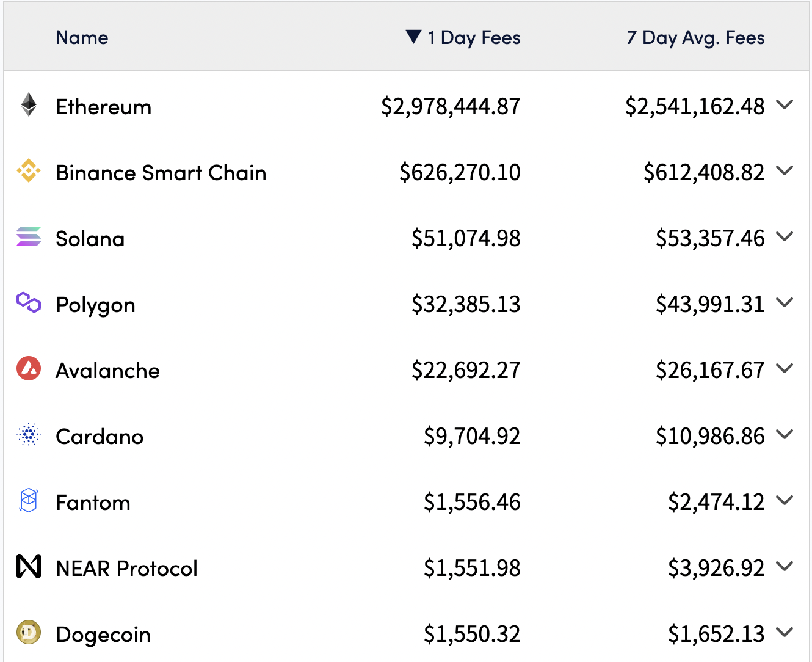
Task: Expand the Solana row chevron
Action: coord(785,237)
